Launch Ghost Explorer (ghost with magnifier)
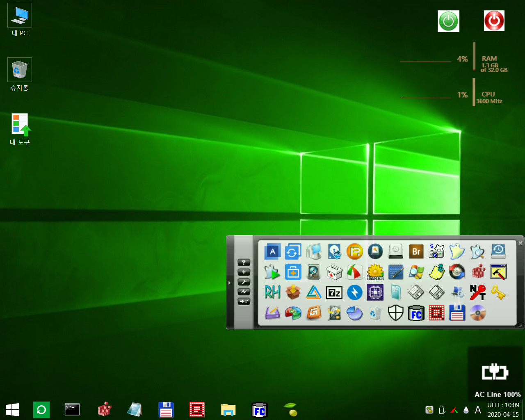Image resolution: width=525 pixels, height=420 pixels. pos(477,251)
